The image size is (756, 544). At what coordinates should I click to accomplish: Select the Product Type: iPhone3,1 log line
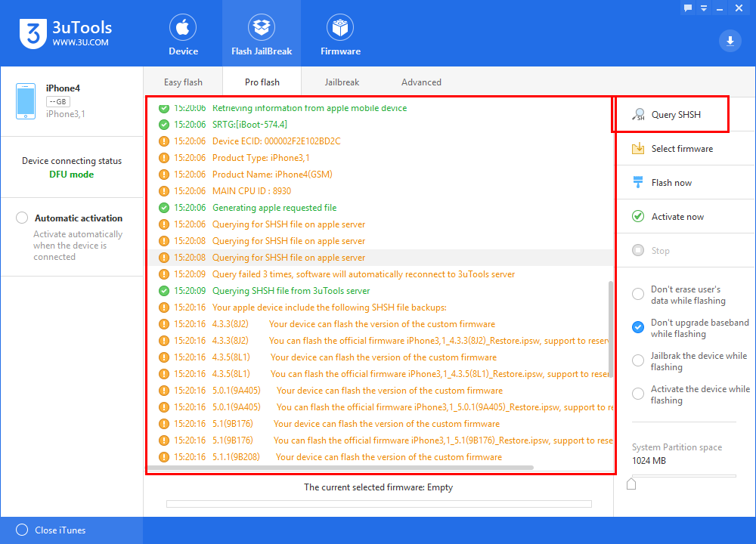380,158
